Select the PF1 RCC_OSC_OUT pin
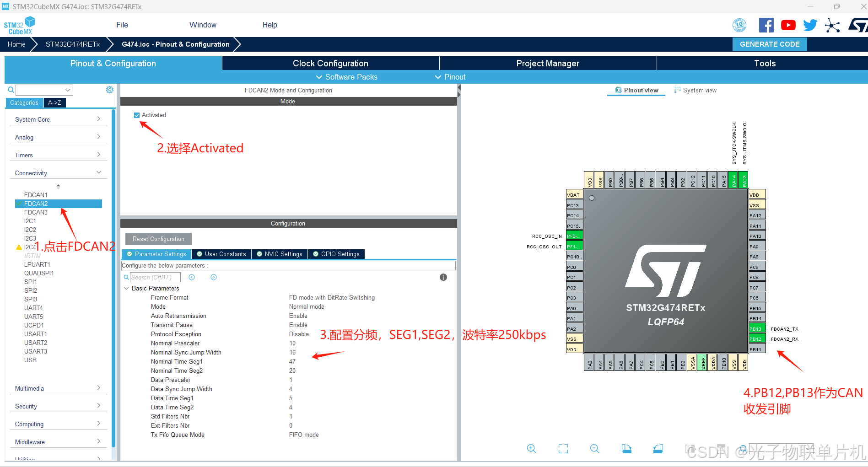This screenshot has width=868, height=467. (x=574, y=247)
